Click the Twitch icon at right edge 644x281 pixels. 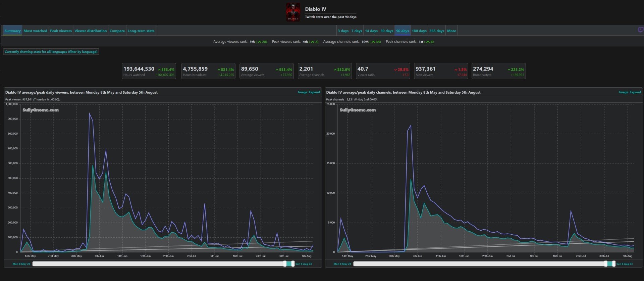pyautogui.click(x=641, y=30)
